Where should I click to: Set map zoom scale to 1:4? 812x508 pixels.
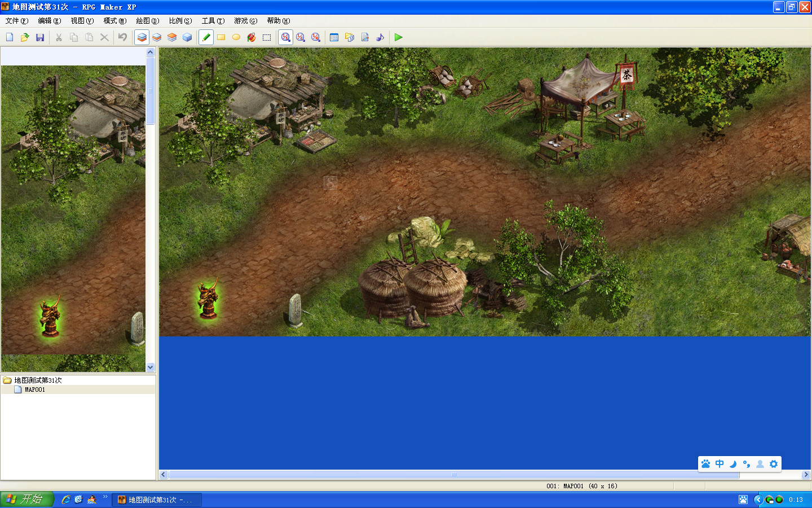coord(316,37)
